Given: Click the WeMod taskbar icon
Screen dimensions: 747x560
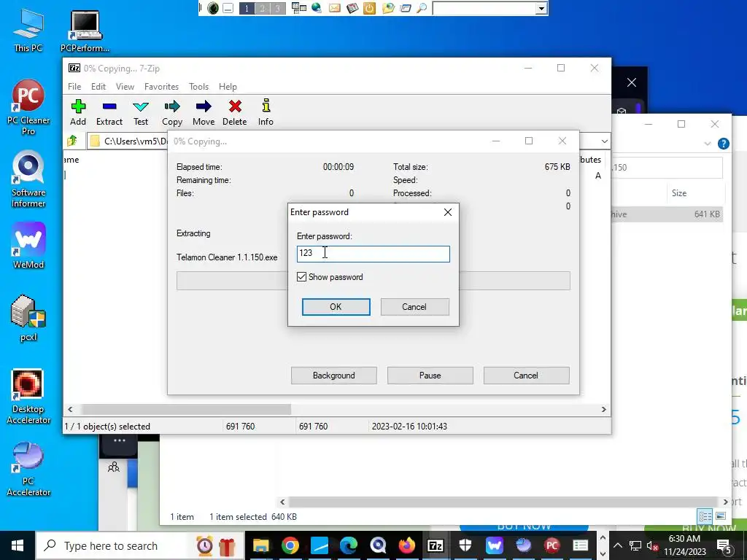Looking at the screenshot, I should [494, 545].
